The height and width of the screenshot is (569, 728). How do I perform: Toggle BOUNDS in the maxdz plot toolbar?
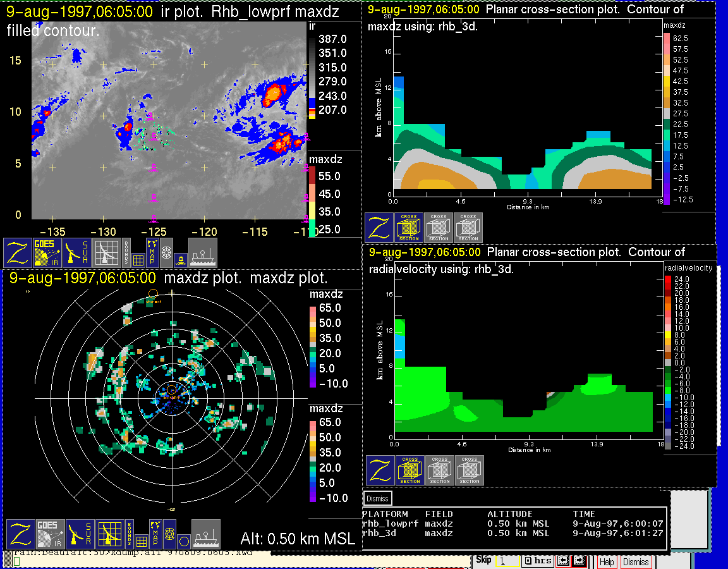tap(130, 534)
